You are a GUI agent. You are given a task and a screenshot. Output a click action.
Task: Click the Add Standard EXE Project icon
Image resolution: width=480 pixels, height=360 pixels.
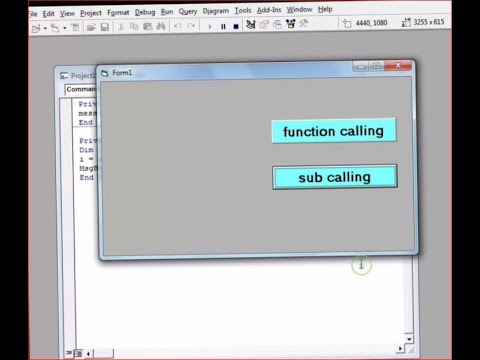[35, 28]
